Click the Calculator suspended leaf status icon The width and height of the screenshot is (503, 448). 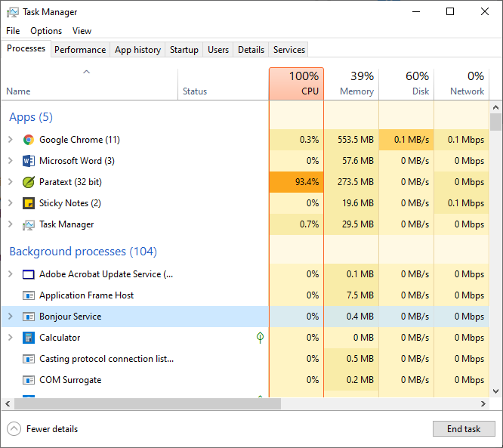(x=260, y=337)
